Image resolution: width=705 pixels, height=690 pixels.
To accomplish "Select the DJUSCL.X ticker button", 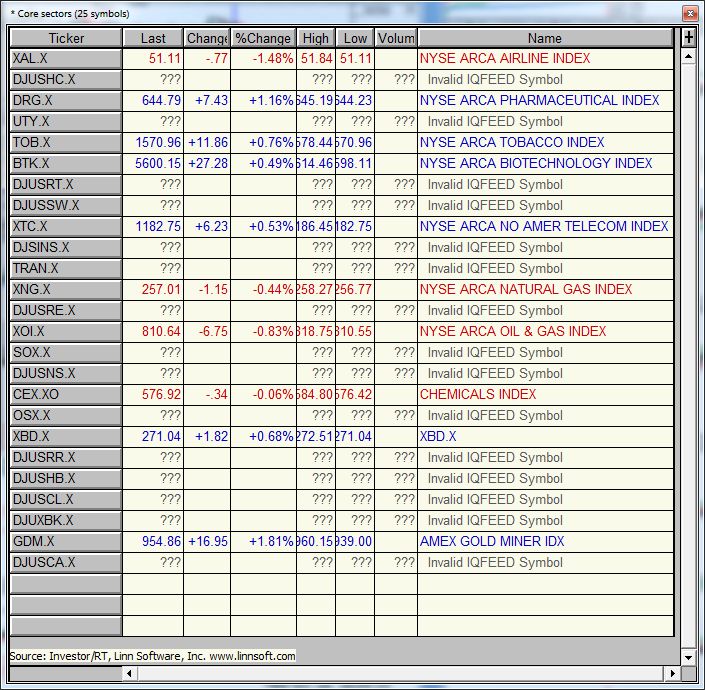I will 66,499.
